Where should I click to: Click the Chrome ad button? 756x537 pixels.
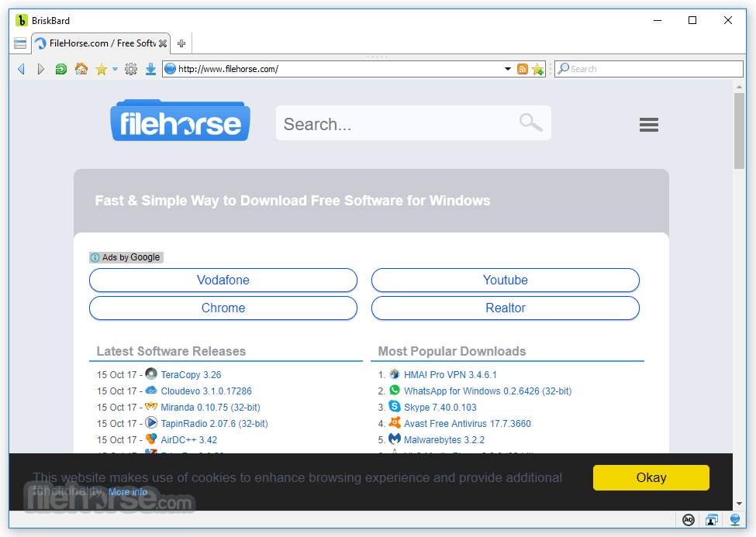coord(223,308)
